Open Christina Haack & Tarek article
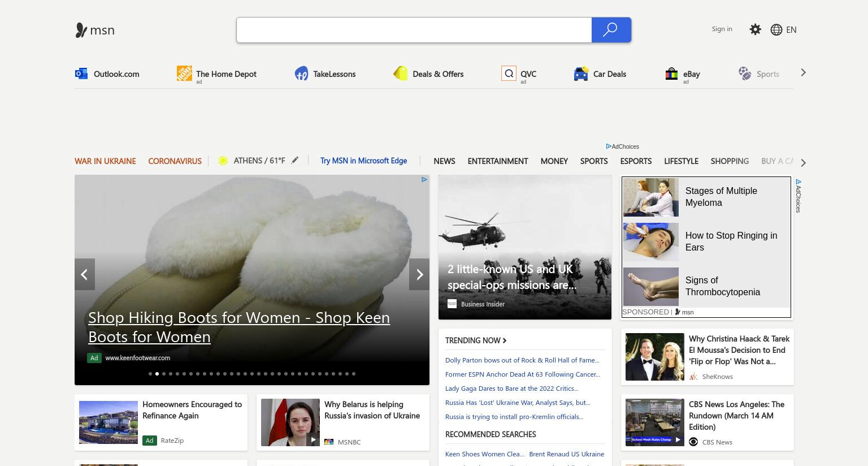868x466 pixels. pyautogui.click(x=739, y=350)
